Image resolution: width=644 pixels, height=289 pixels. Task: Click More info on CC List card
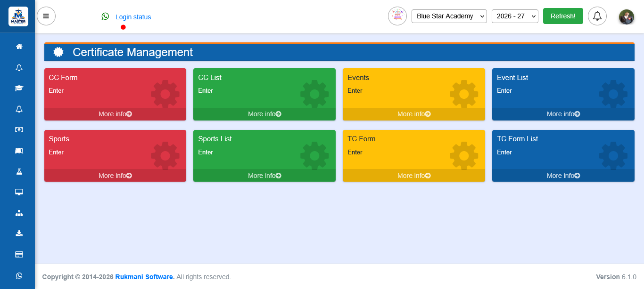264,114
